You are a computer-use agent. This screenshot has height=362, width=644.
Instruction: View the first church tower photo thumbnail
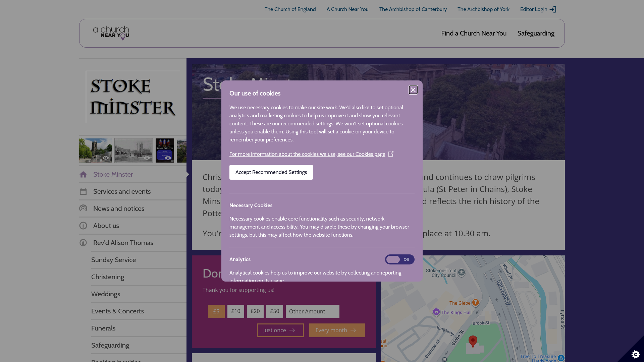pyautogui.click(x=96, y=150)
